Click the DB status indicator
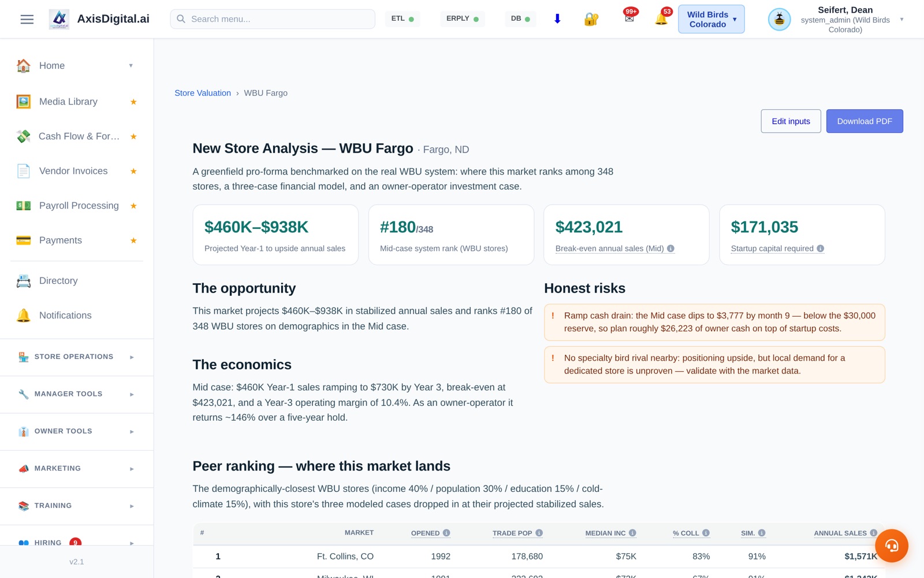The width and height of the screenshot is (924, 578). [x=520, y=19]
